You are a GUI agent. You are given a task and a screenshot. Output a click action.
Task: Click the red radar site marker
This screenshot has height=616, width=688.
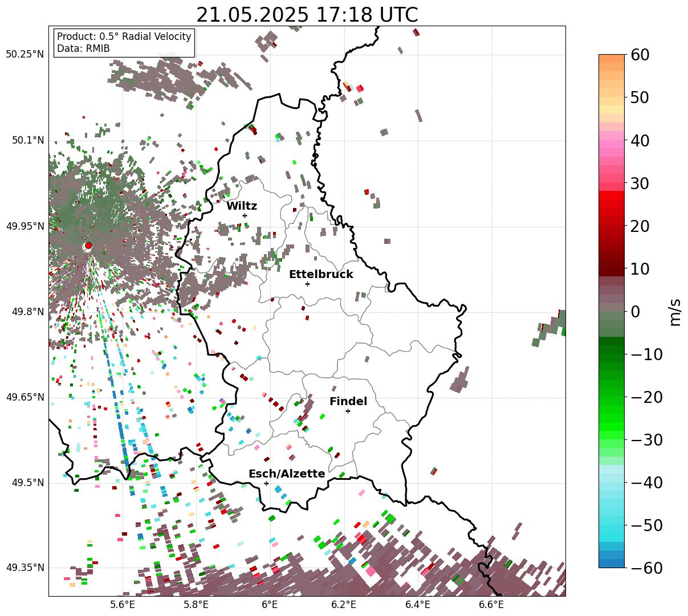pos(88,246)
